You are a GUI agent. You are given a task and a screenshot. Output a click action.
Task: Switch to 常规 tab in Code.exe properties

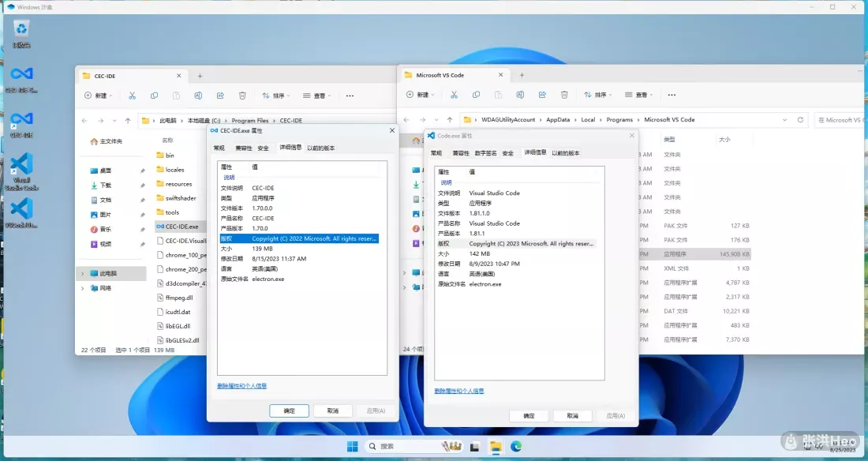436,153
